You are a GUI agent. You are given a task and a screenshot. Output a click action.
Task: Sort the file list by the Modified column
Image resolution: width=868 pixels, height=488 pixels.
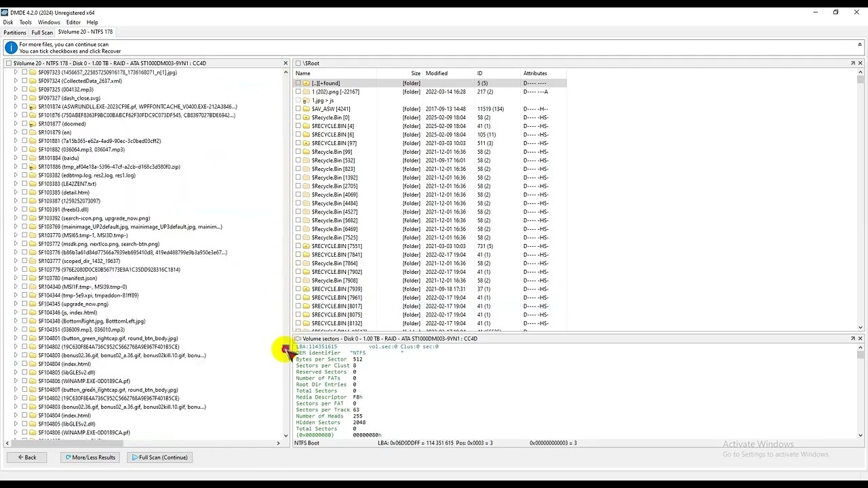[437, 73]
